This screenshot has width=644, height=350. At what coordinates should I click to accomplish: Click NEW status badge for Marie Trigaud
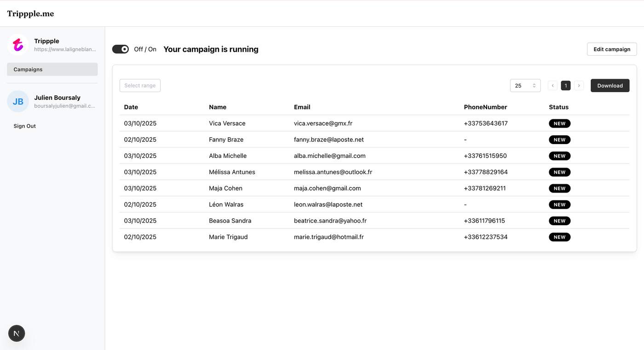[559, 237]
